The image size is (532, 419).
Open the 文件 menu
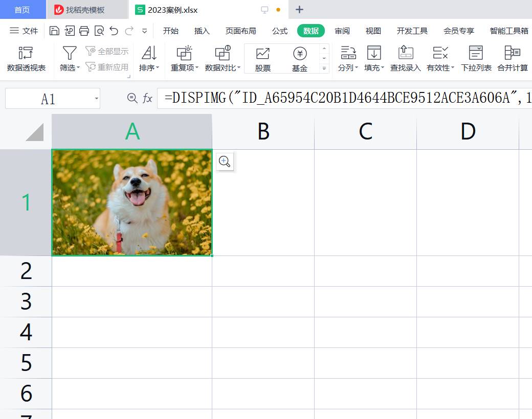(24, 31)
